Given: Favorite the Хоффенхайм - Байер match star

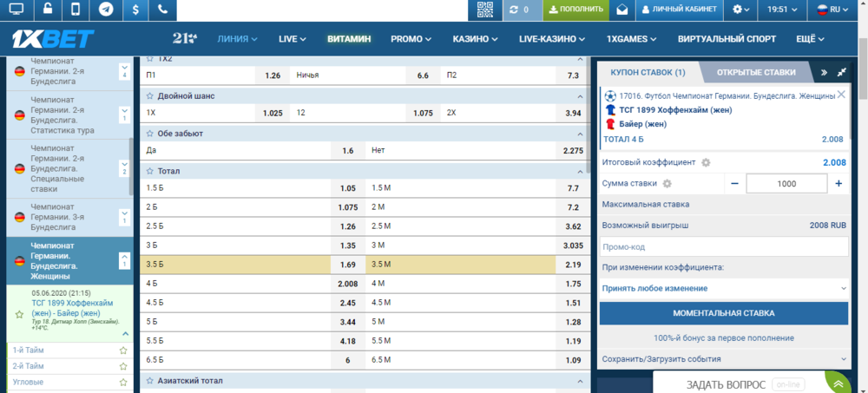Looking at the screenshot, I should pyautogui.click(x=19, y=314).
